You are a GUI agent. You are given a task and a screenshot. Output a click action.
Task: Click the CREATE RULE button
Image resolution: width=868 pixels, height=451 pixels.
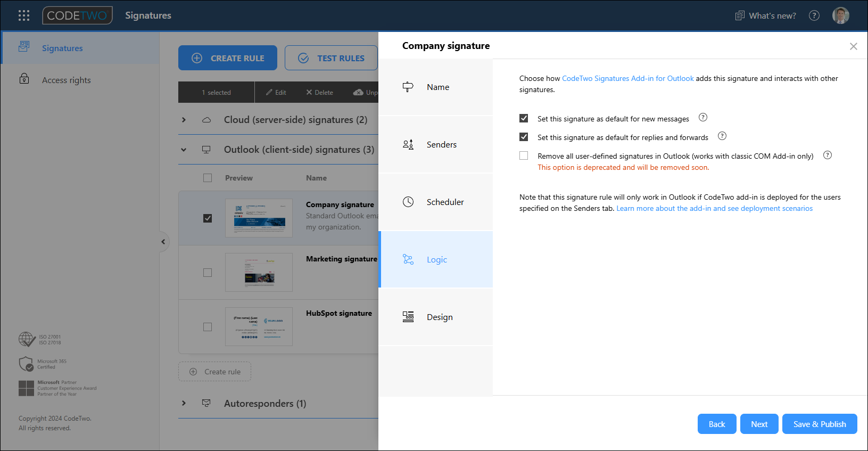pyautogui.click(x=228, y=58)
